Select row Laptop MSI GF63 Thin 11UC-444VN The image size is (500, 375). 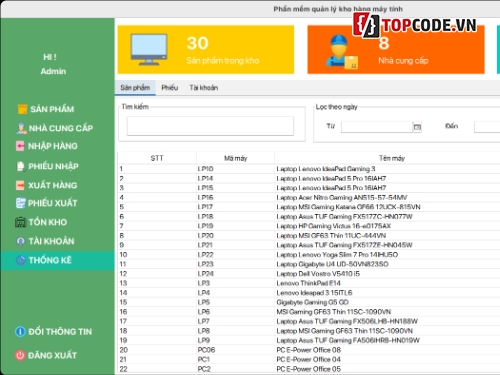(x=309, y=236)
